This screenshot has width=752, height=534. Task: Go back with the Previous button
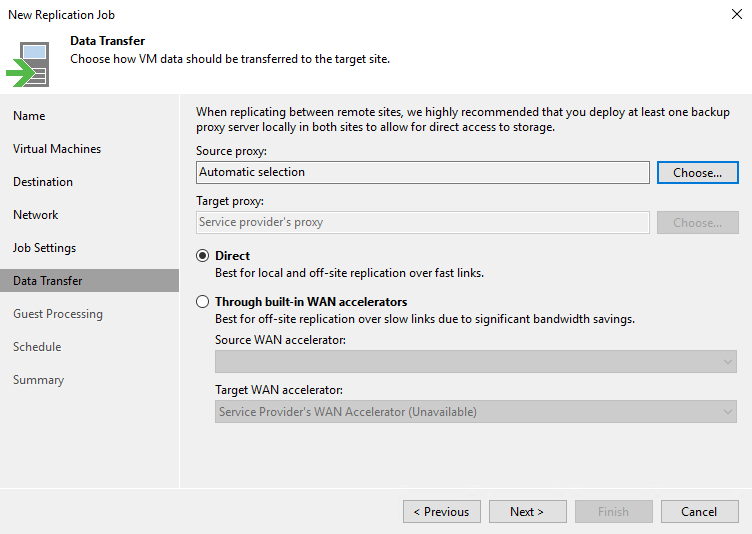point(441,512)
